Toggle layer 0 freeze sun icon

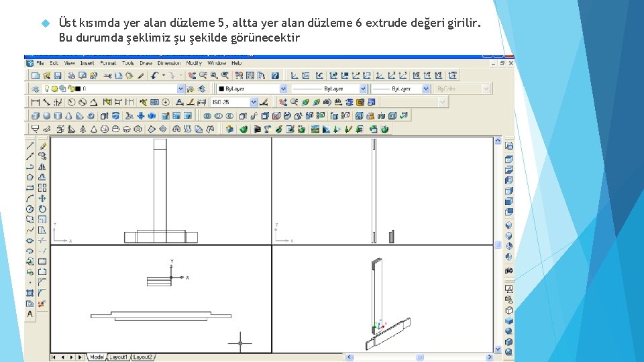54,88
